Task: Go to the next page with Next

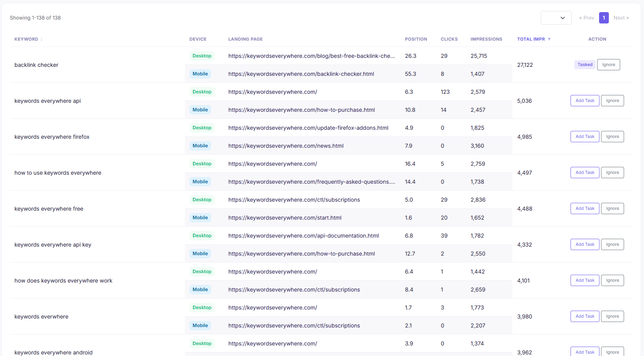Action: (x=621, y=18)
